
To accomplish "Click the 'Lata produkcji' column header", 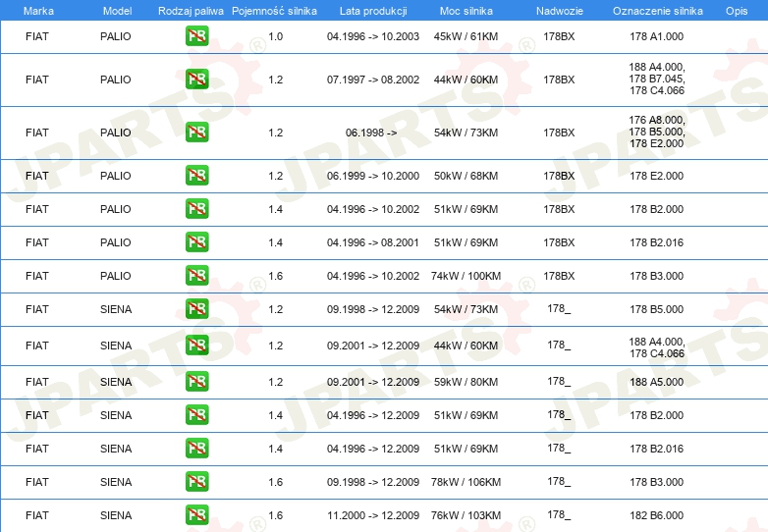I will [373, 11].
